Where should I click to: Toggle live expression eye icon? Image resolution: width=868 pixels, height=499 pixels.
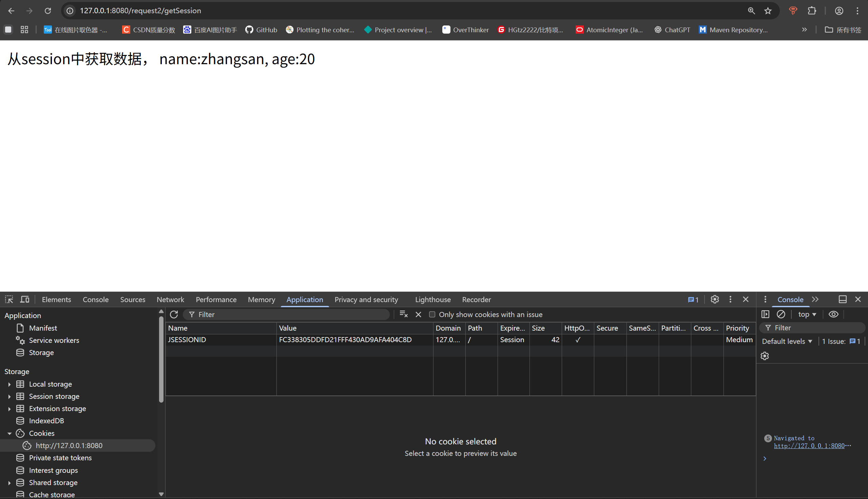click(x=833, y=314)
